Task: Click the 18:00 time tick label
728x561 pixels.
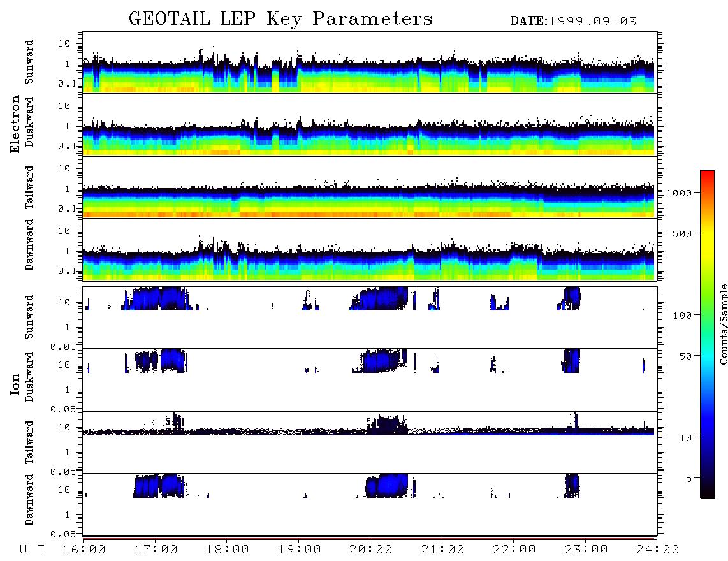Action: coord(228,550)
